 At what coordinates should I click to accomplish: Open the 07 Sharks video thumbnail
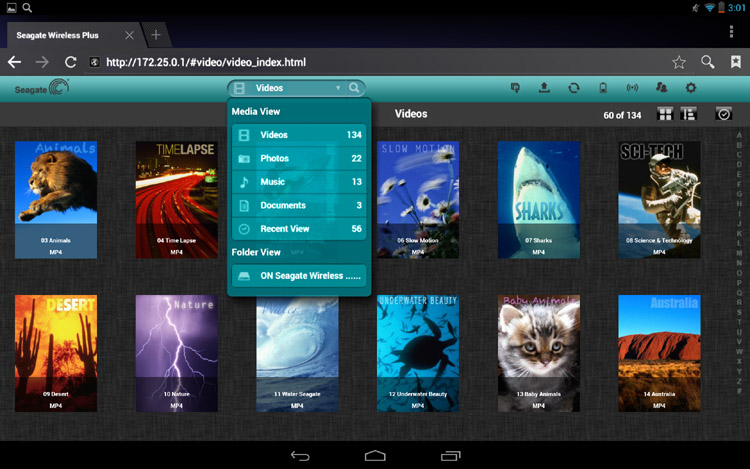pyautogui.click(x=538, y=200)
